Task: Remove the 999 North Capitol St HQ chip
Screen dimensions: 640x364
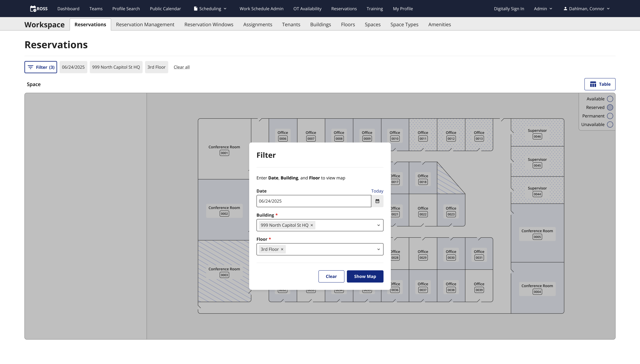Action: (x=312, y=225)
